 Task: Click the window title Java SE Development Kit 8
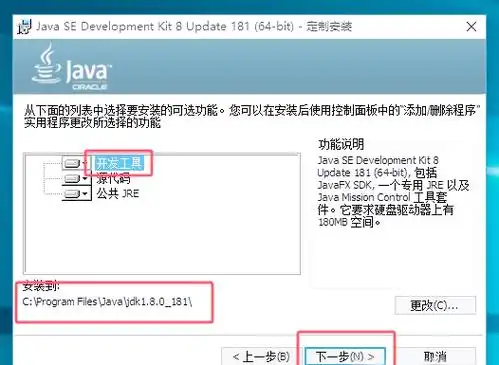[194, 26]
